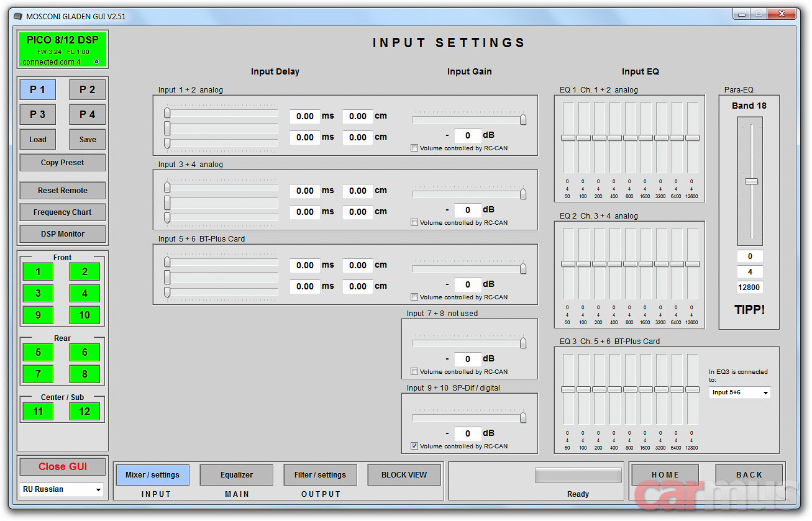The width and height of the screenshot is (812, 521).
Task: Select Front channel 10
Action: (84, 315)
